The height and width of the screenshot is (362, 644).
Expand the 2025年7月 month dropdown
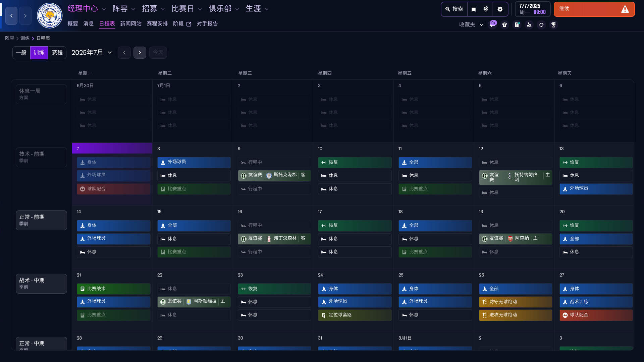pos(92,53)
